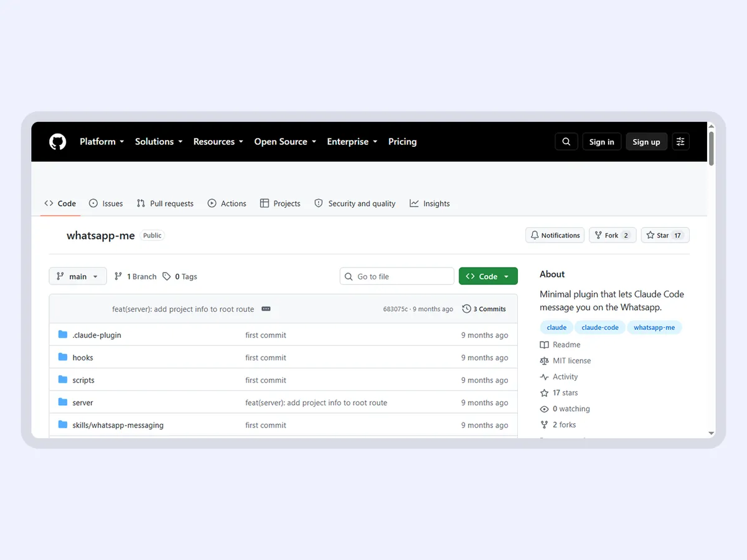Click the Activity pulse icon
The width and height of the screenshot is (747, 560).
(x=545, y=377)
